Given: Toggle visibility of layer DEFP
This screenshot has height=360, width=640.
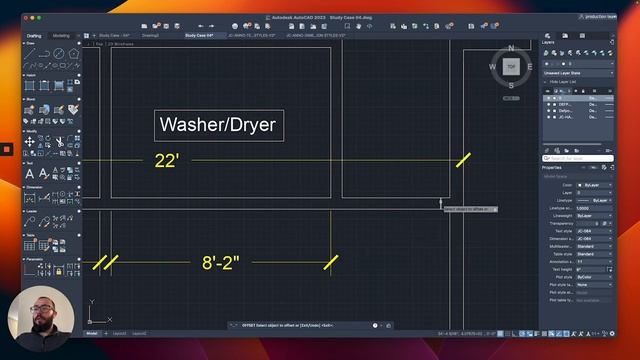Looking at the screenshot, I should click(x=549, y=104).
